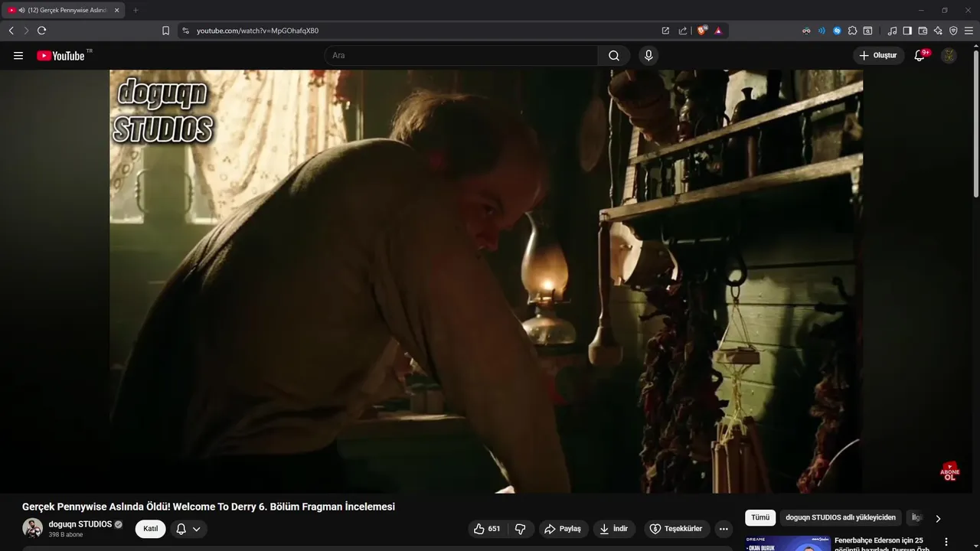This screenshot has height=551, width=980.
Task: Click the search magnifier button
Action: 614,55
